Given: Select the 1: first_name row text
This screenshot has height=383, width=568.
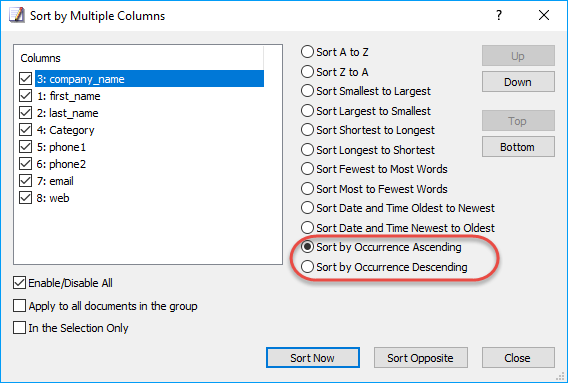Looking at the screenshot, I should (68, 96).
